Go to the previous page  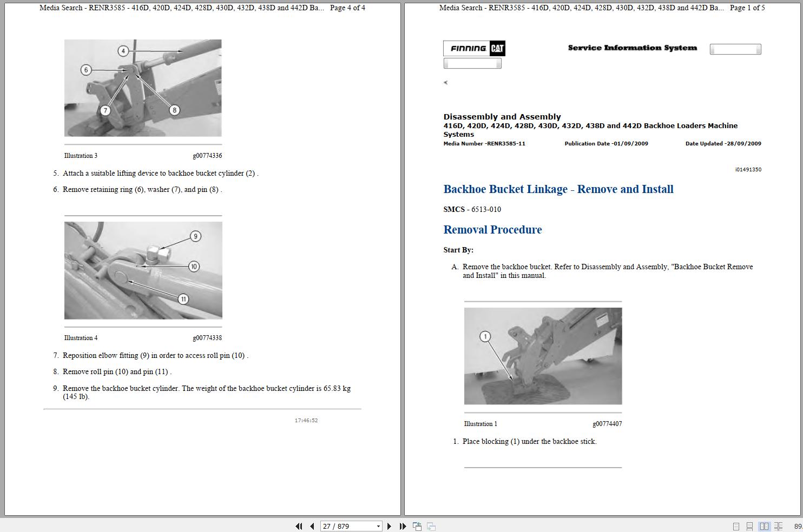311,526
